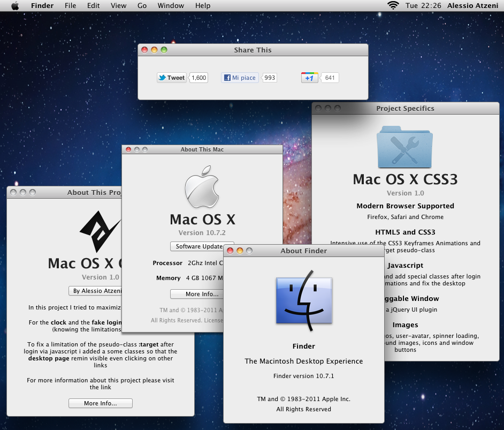Click the tweet count 1,600
This screenshot has width=504, height=430.
coord(198,78)
